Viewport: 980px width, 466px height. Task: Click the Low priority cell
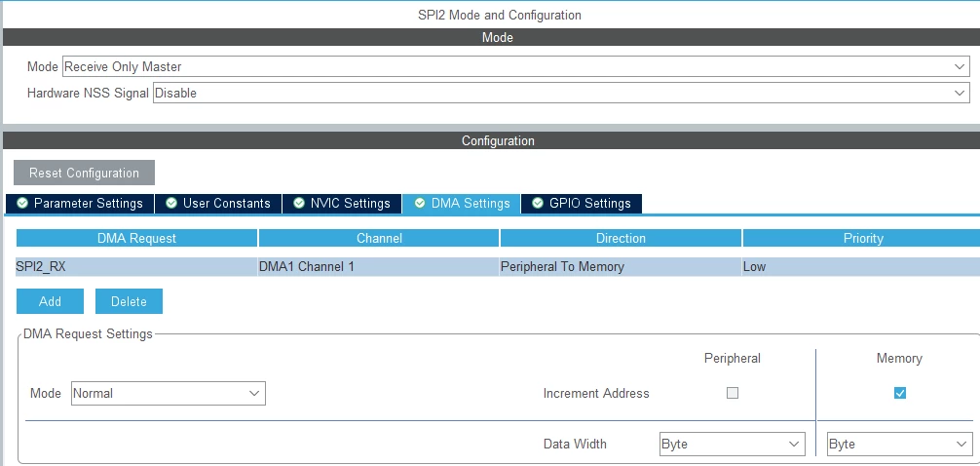(x=861, y=266)
